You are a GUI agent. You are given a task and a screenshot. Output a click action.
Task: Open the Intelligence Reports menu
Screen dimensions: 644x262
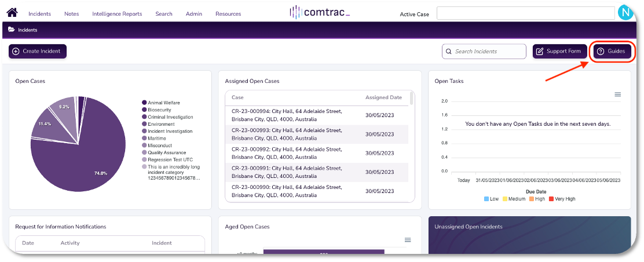click(x=117, y=14)
